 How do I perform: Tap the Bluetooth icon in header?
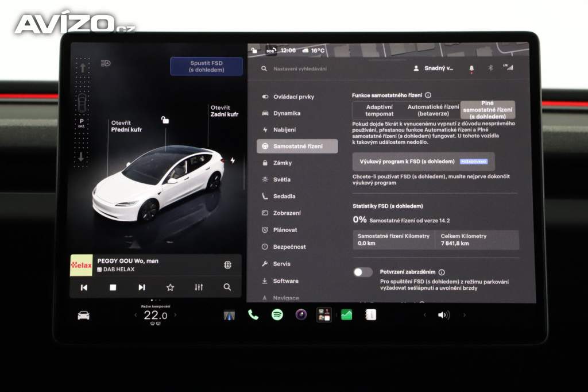(490, 68)
